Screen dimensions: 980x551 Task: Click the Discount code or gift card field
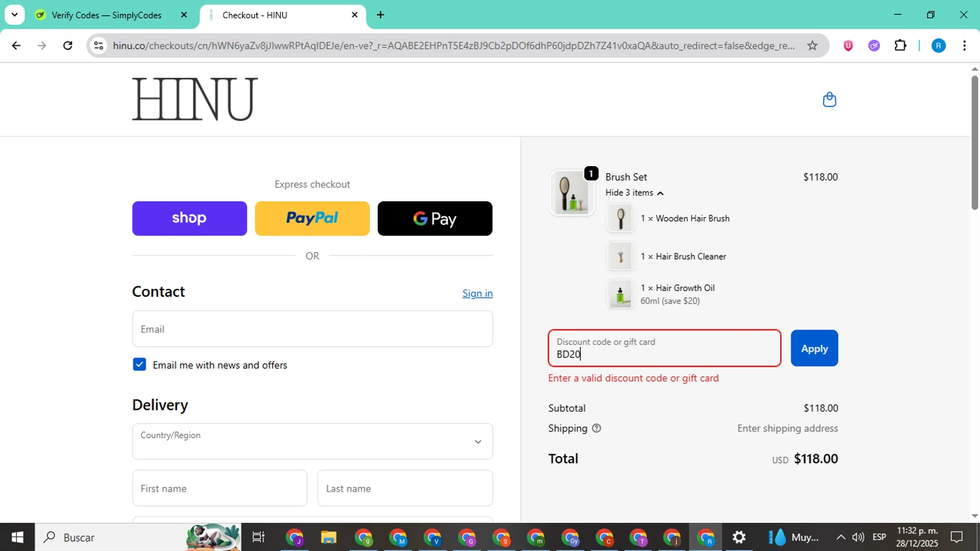pyautogui.click(x=664, y=348)
